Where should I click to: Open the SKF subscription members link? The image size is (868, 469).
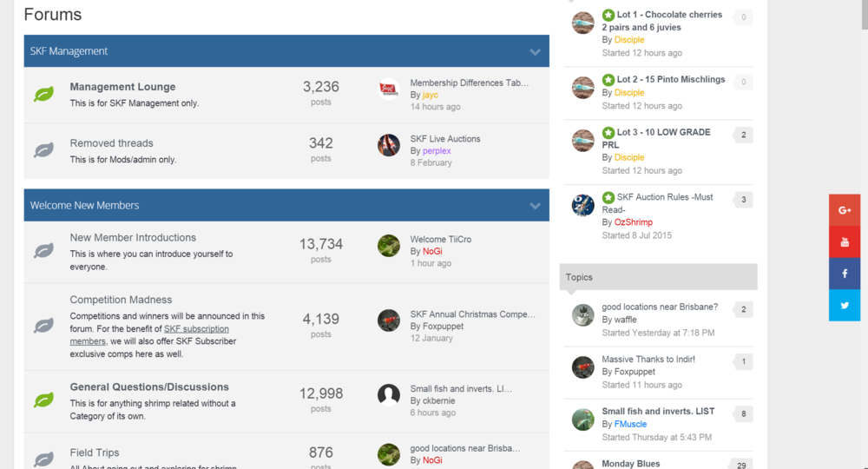149,335
